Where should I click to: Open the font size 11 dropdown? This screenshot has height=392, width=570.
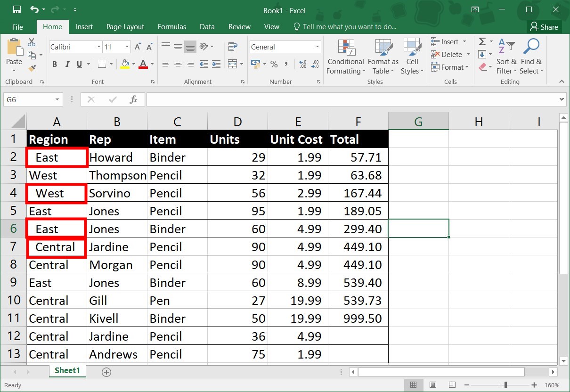127,47
